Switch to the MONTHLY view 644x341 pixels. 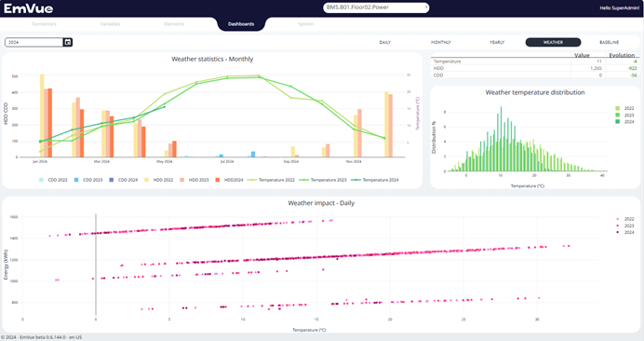(x=441, y=42)
